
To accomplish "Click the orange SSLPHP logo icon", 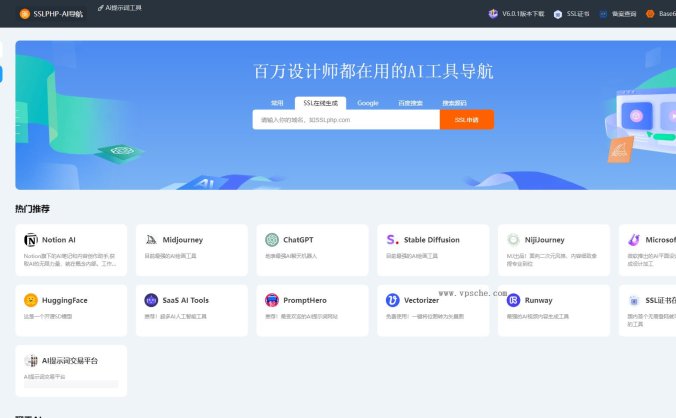I will tap(25, 14).
